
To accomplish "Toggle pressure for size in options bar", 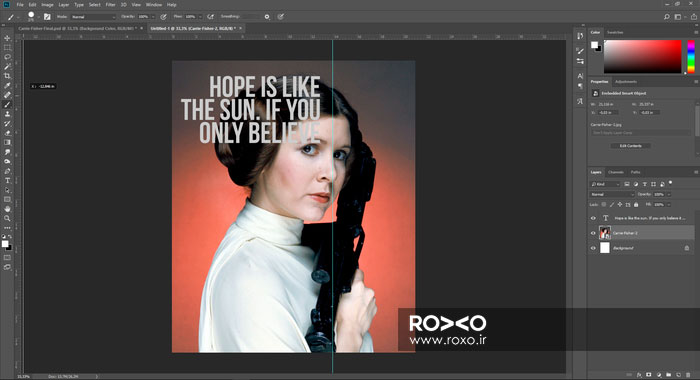I will pos(280,17).
